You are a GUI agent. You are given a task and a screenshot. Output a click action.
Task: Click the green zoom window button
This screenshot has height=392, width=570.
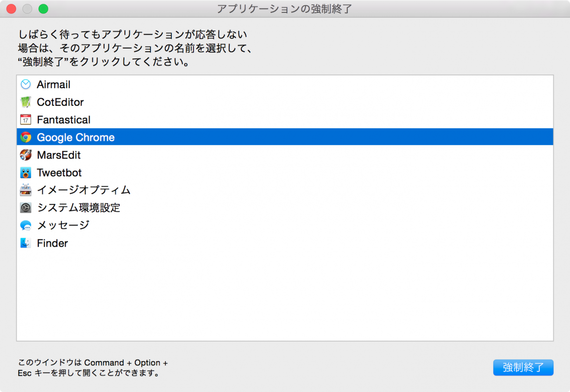click(x=43, y=9)
